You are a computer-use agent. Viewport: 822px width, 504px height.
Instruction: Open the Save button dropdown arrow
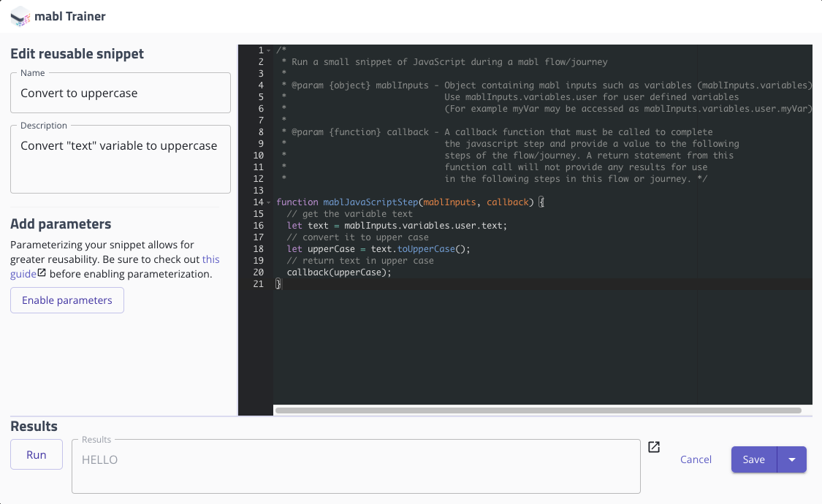[x=791, y=459]
